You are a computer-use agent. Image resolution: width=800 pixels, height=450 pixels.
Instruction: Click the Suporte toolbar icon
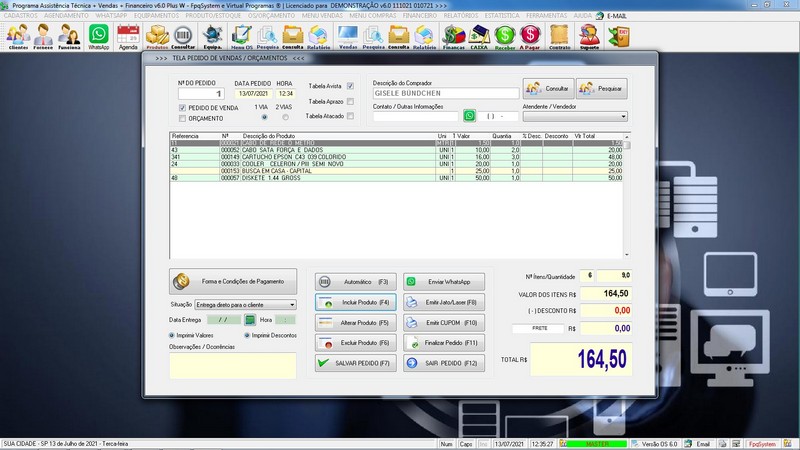click(x=589, y=37)
